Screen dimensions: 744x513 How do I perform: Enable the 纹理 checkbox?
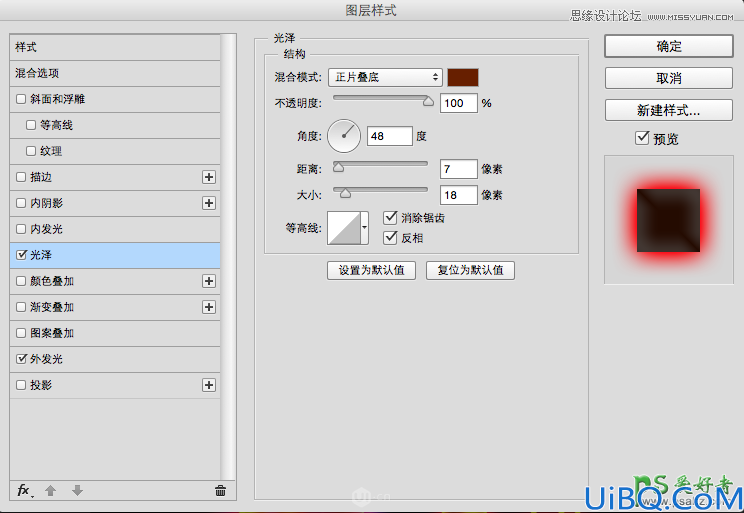tap(31, 151)
